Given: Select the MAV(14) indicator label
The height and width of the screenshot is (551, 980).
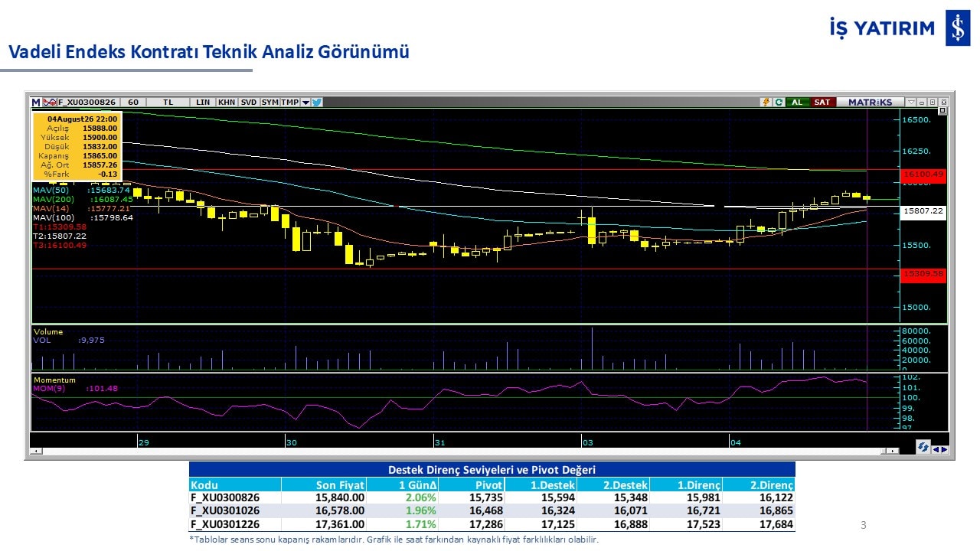Looking at the screenshot, I should (50, 208).
